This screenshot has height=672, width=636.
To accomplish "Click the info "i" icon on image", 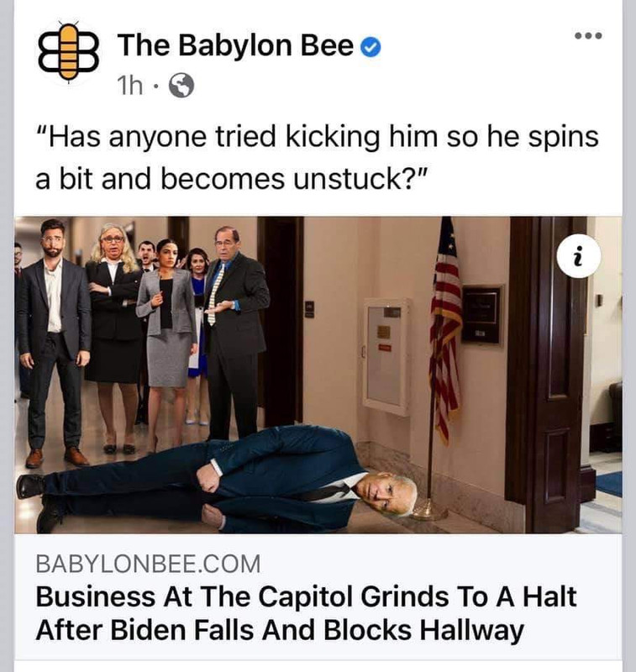I will 579,256.
